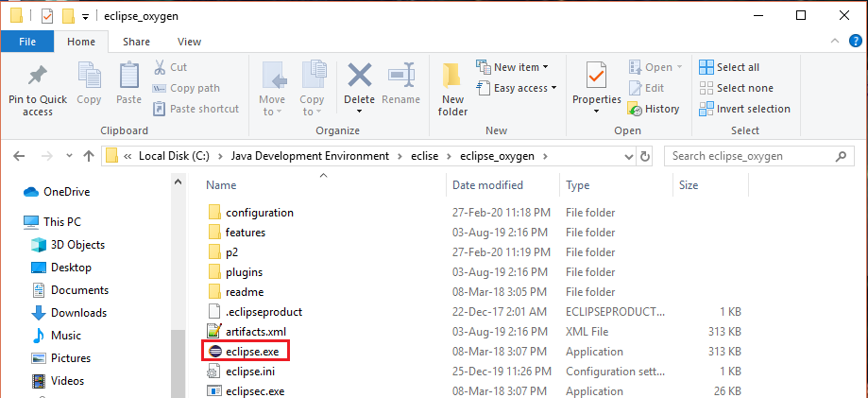Go back with the left arrow
Viewport: 868px width, 398px height.
19,156
